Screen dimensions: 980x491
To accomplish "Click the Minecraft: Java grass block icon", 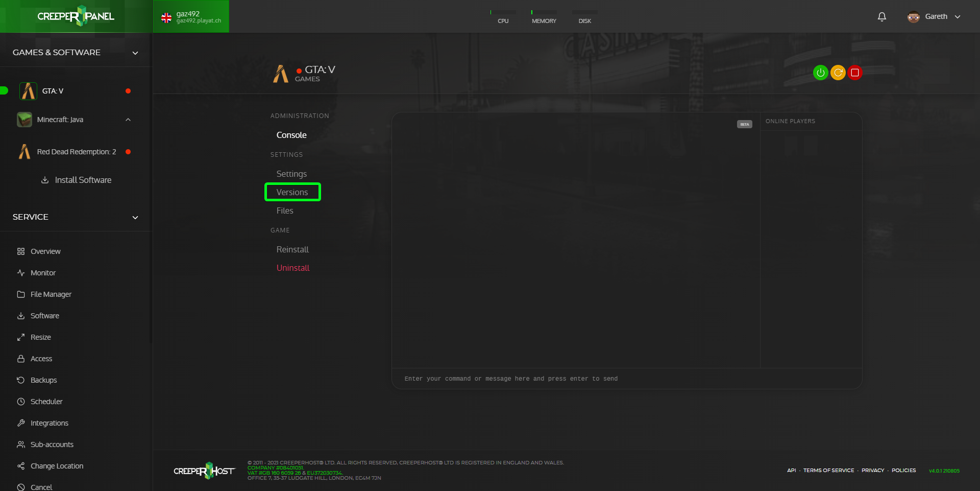I will 24,120.
